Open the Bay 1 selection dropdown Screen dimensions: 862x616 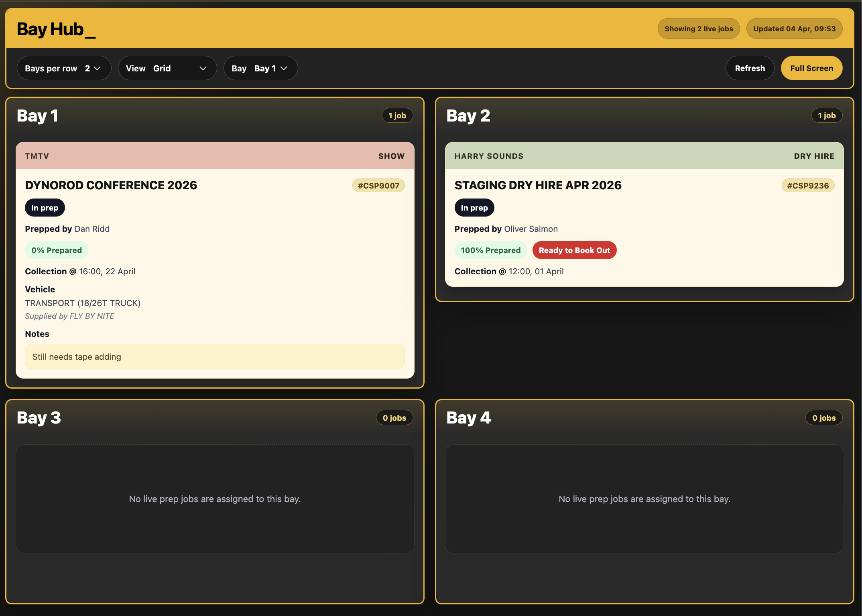[x=260, y=68]
